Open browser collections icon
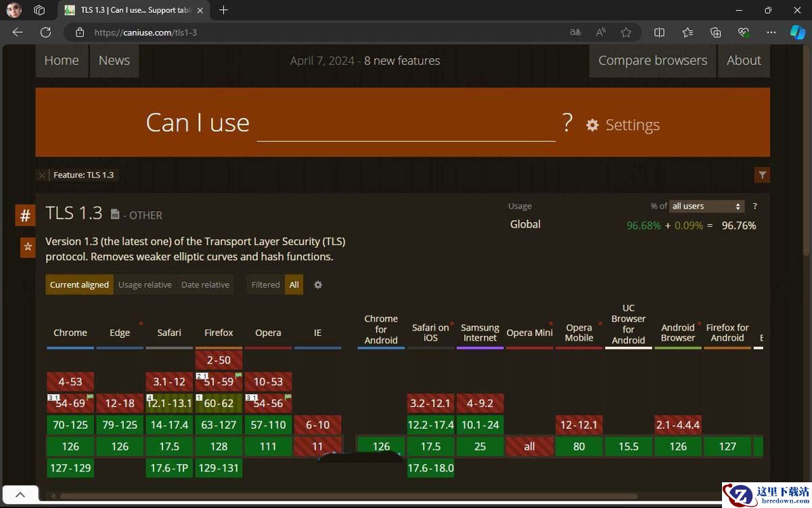The height and width of the screenshot is (508, 812). tap(715, 32)
